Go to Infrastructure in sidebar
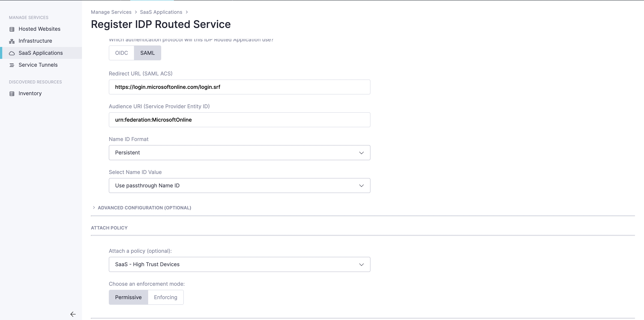 35,41
